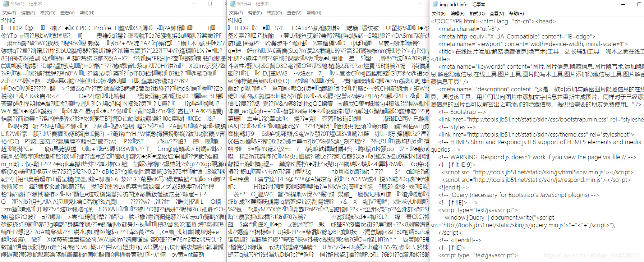Click the '<!--[if !IE]> -->' line
The width and height of the screenshot is (644, 262).
pos(458,202)
